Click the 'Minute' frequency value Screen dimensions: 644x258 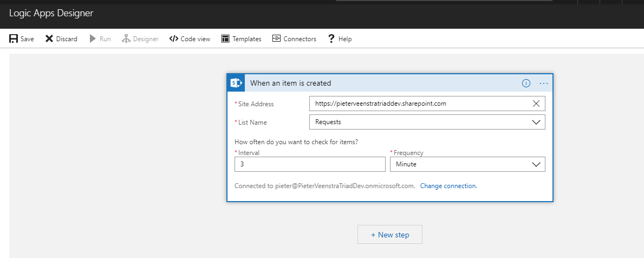[406, 164]
